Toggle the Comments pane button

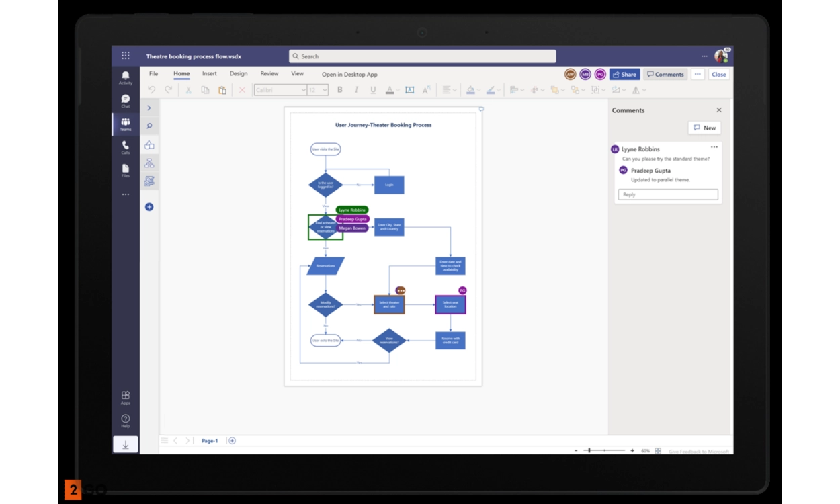pyautogui.click(x=665, y=75)
